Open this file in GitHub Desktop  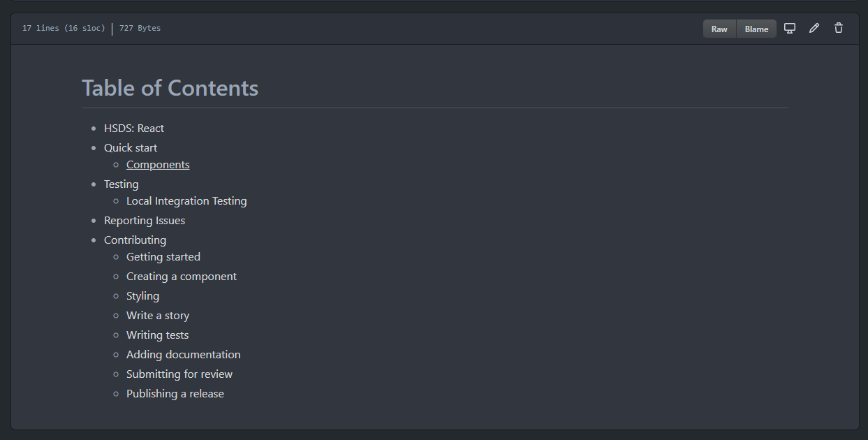[x=789, y=28]
